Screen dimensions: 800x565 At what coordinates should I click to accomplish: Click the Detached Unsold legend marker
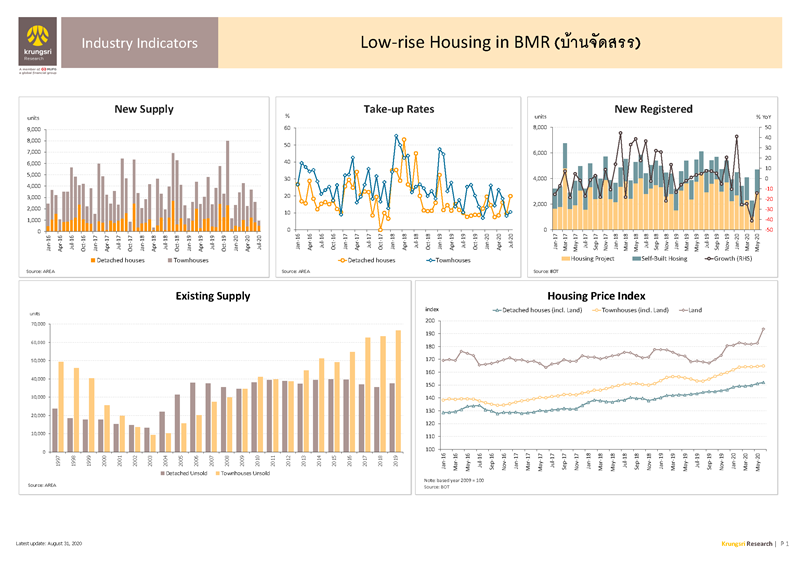click(x=163, y=472)
